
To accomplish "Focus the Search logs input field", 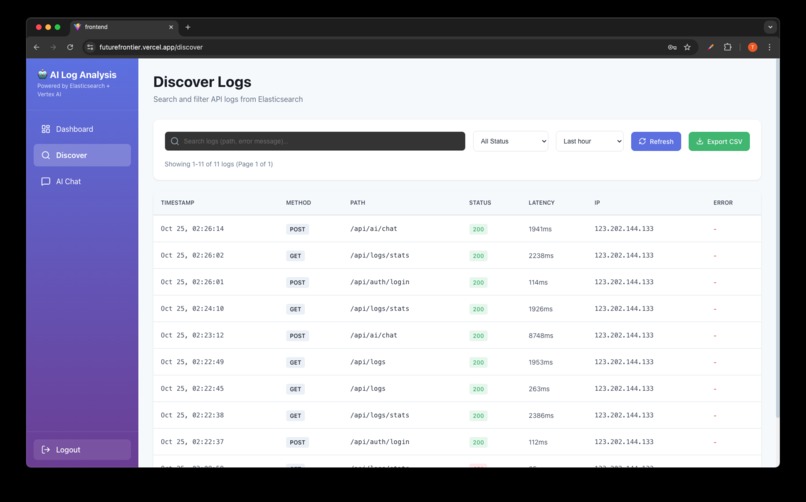I will (315, 141).
